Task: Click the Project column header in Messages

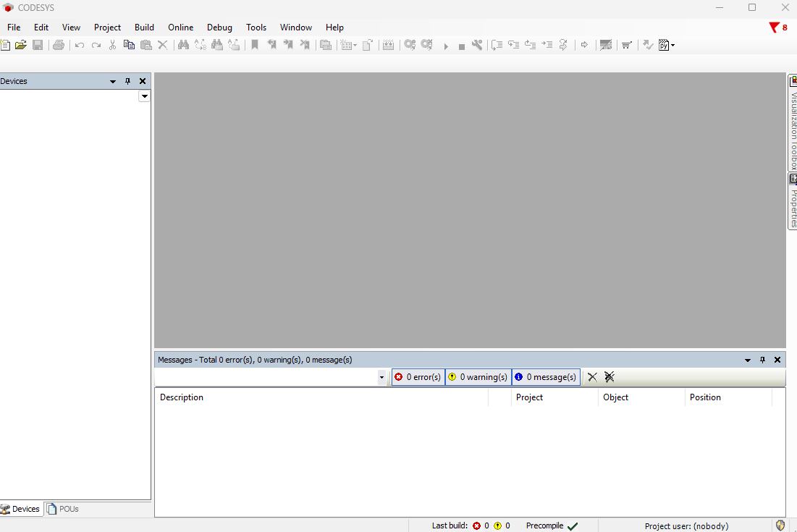Action: [x=554, y=397]
